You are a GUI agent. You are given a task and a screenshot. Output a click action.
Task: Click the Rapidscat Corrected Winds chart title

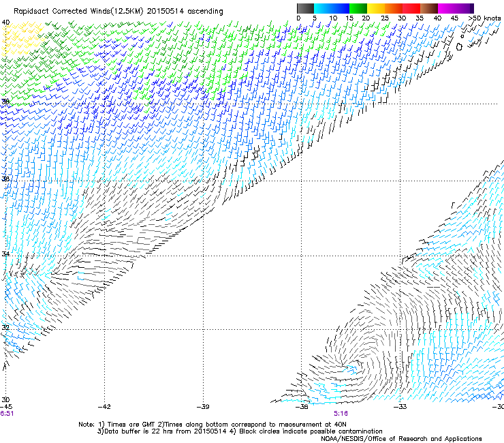click(x=119, y=12)
